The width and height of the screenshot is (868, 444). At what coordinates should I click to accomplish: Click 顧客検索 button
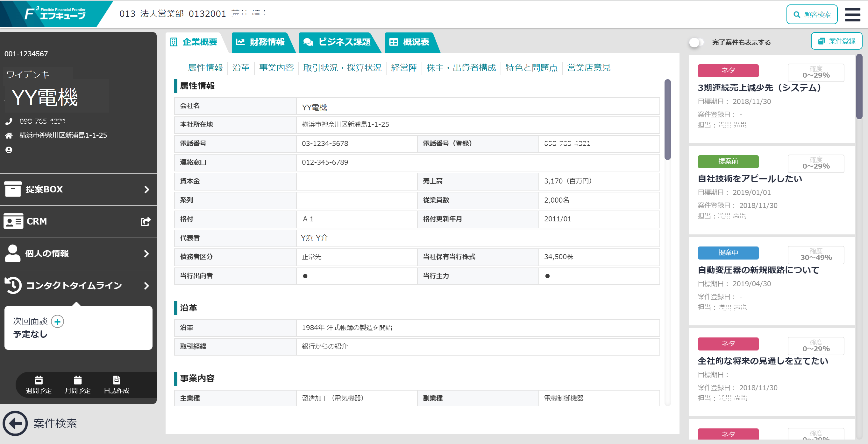tap(811, 15)
